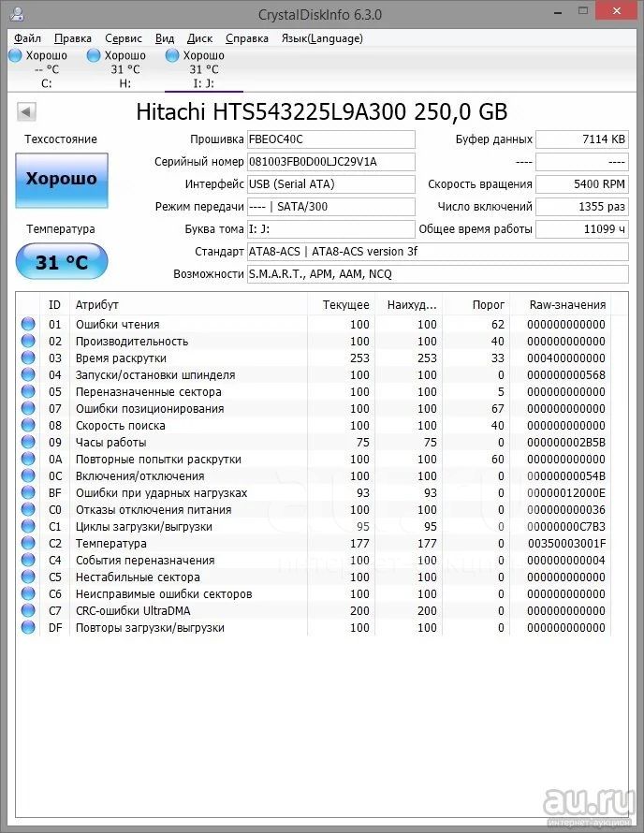Click status orb for Нестабильные сектора
Image resolution: width=644 pixels, height=833 pixels.
pos(28,577)
